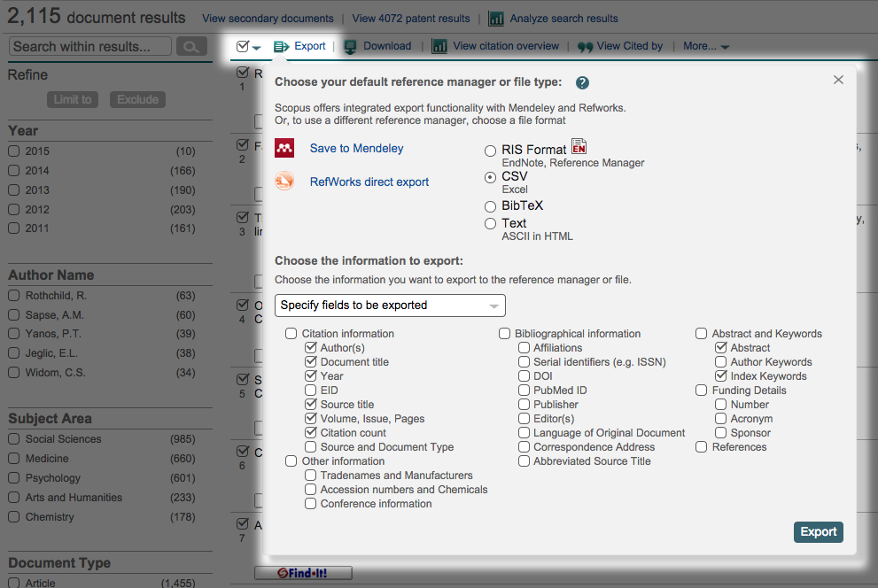Toggle result 7 selection checkbox

(x=243, y=523)
